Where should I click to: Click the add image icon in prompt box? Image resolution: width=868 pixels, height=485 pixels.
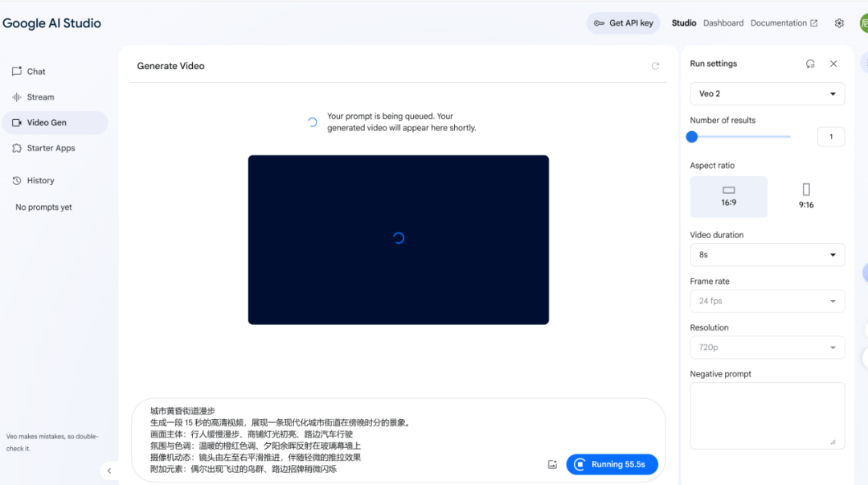(x=552, y=465)
